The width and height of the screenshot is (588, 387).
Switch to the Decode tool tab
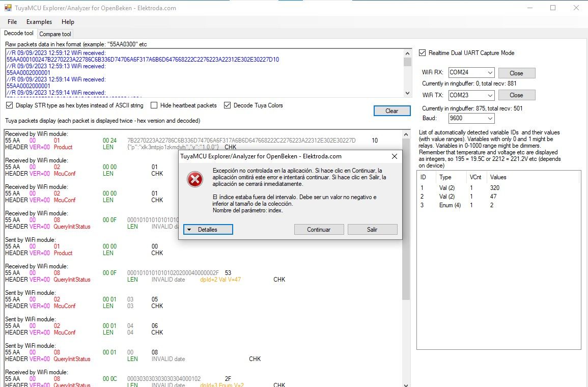(19, 33)
